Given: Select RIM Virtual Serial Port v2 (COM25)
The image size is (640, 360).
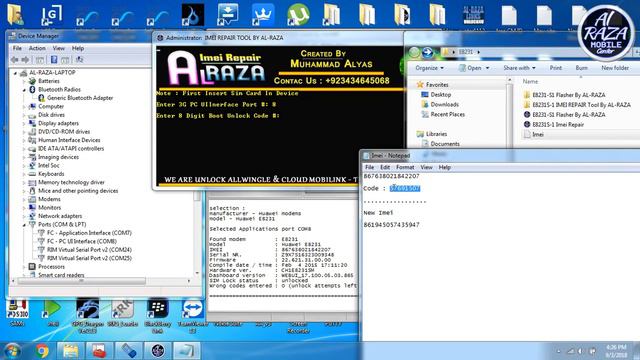Looking at the screenshot, I should click(x=89, y=258).
